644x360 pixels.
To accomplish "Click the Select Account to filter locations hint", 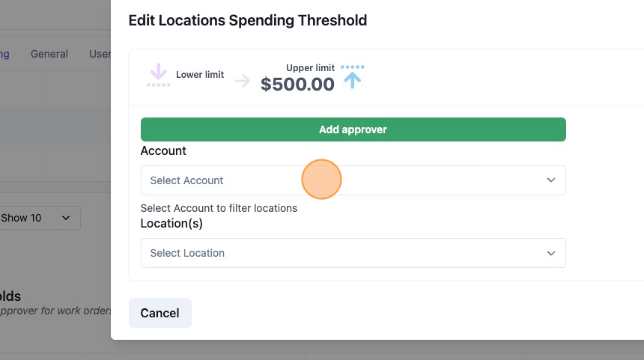I will pyautogui.click(x=219, y=208).
